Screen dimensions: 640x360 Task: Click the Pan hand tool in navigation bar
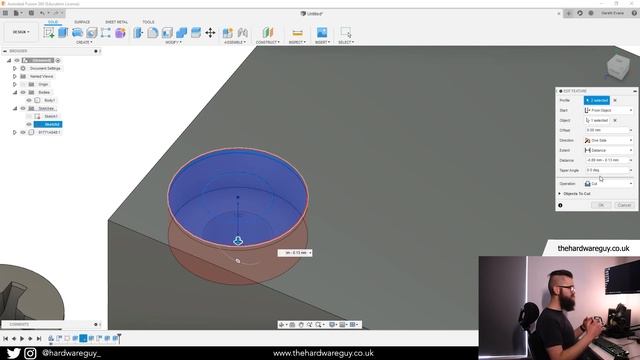(301, 324)
